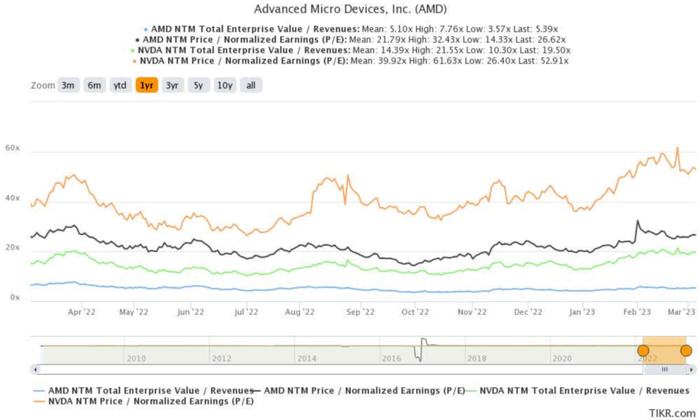
Task: Click the left navigator range handle
Action: coord(643,350)
